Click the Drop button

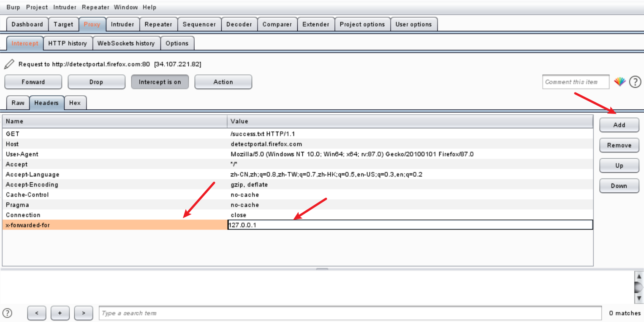click(96, 82)
